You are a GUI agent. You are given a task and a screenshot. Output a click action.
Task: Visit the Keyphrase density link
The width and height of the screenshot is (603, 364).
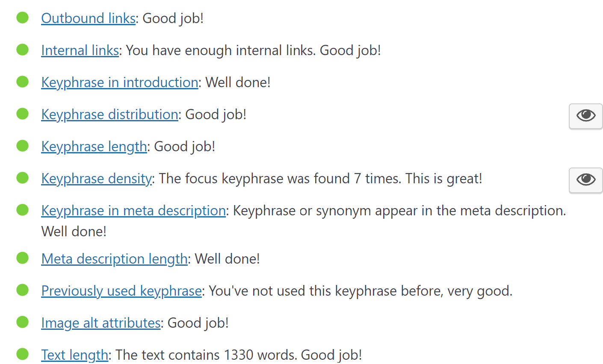pos(96,179)
